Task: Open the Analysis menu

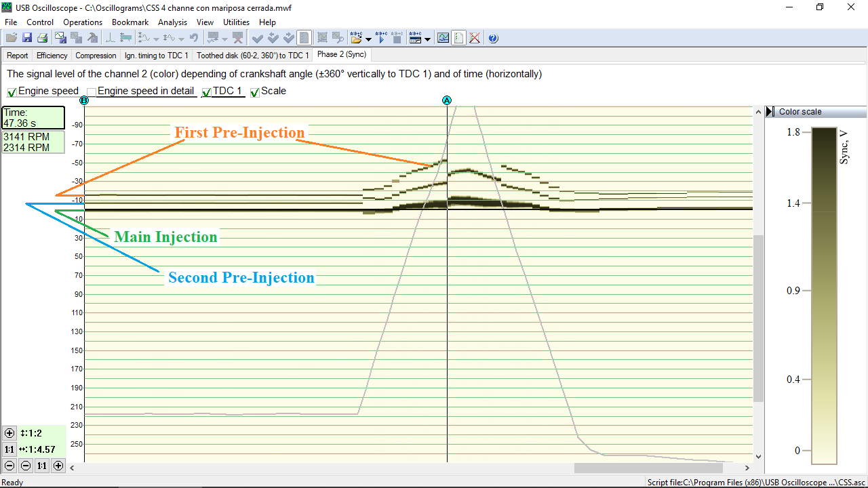Action: point(172,22)
